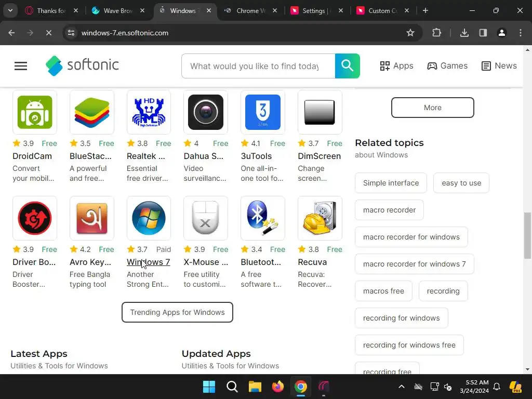
Task: Switch to the Chrome Web tab
Action: (251, 10)
